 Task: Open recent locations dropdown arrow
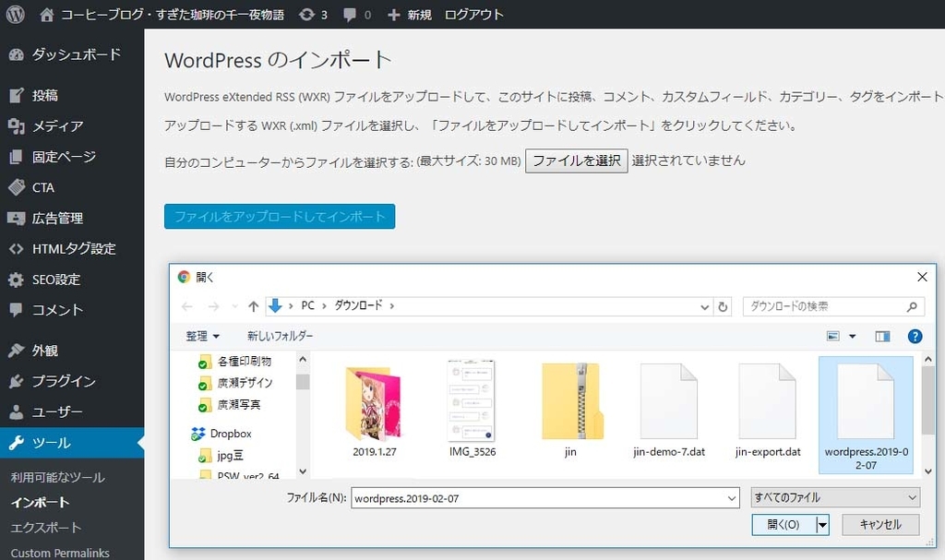234,306
